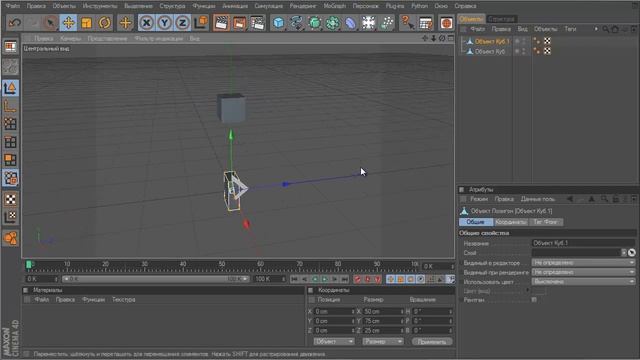Select the Edges mode sidebar icon
The image size is (640, 360).
10,142
